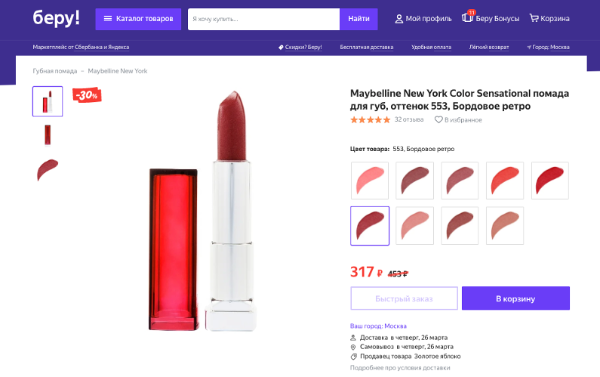Click the five-star rating
Screen dimensions: 600x377
point(370,120)
